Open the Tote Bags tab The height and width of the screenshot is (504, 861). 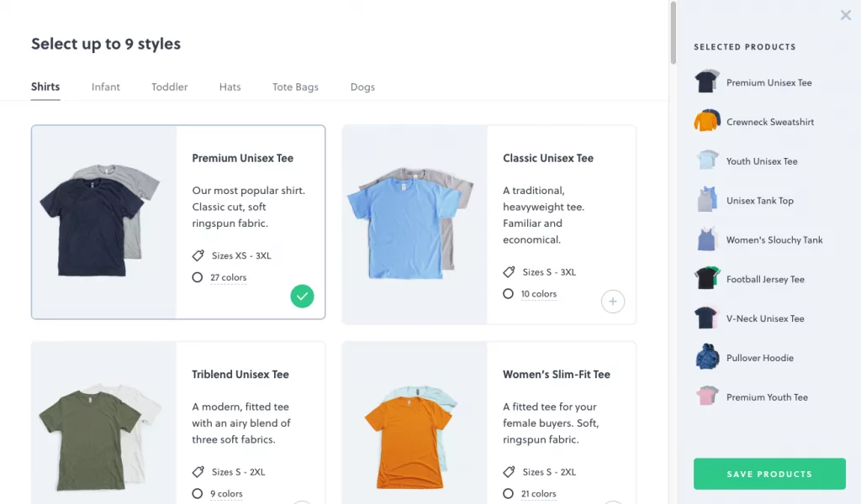point(295,87)
